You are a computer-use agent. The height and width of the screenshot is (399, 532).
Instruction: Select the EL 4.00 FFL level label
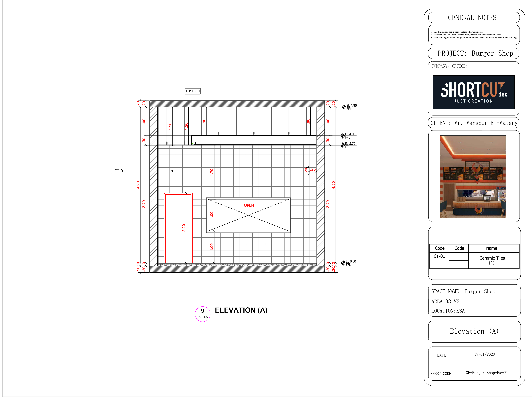(x=350, y=136)
